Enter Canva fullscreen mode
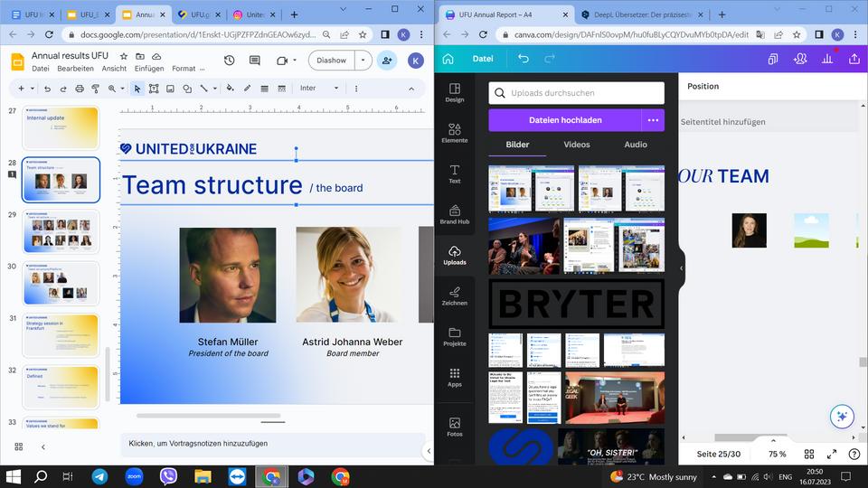 pos(832,455)
